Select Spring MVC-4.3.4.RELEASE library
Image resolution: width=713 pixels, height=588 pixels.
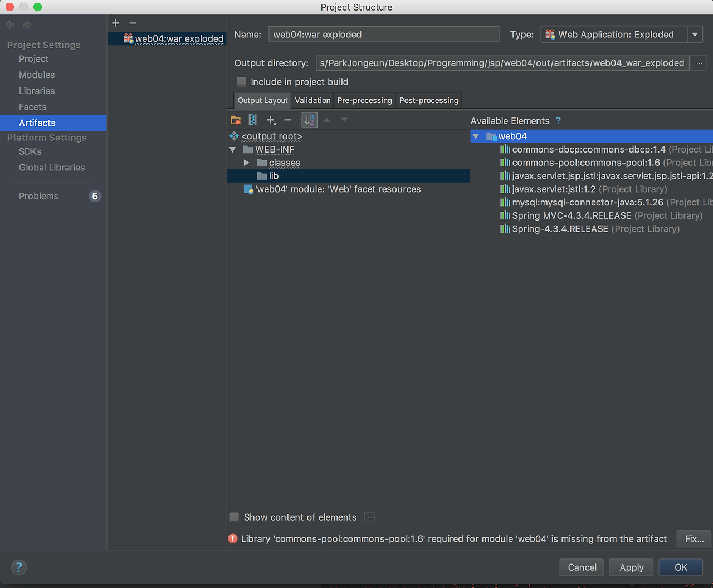point(602,215)
